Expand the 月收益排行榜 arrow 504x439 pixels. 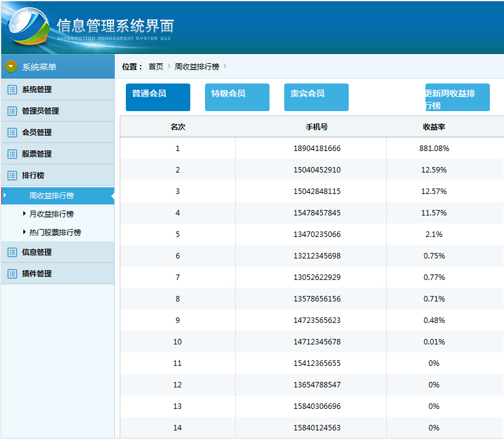[25, 214]
